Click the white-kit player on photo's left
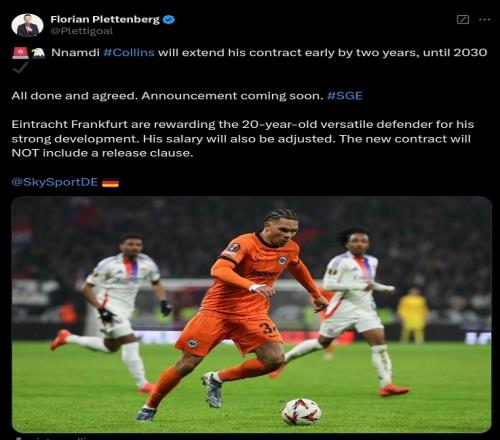This screenshot has width=500, height=440. pos(113,310)
